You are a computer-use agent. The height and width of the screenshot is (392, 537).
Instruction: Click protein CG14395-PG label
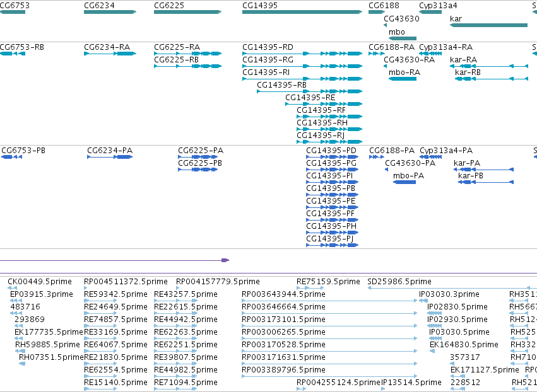331,163
